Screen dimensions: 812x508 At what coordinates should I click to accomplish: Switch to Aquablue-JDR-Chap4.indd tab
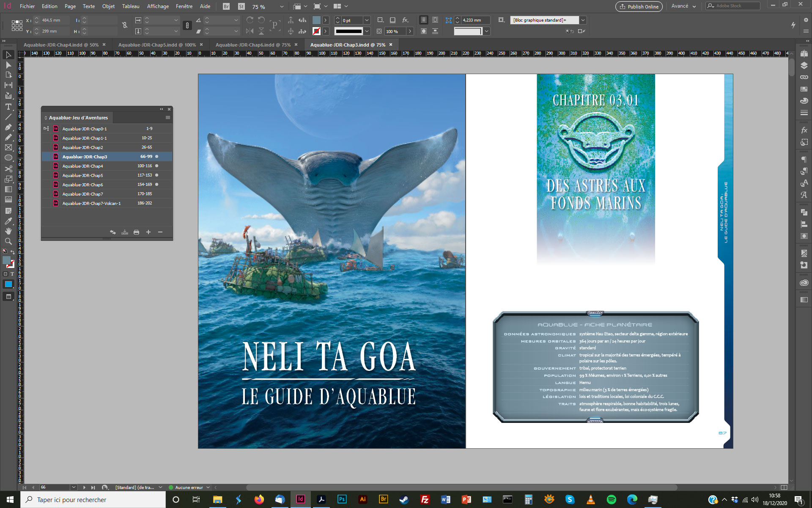point(61,44)
